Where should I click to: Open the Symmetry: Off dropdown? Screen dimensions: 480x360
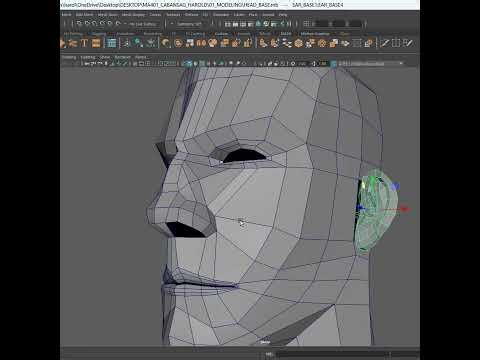189,24
